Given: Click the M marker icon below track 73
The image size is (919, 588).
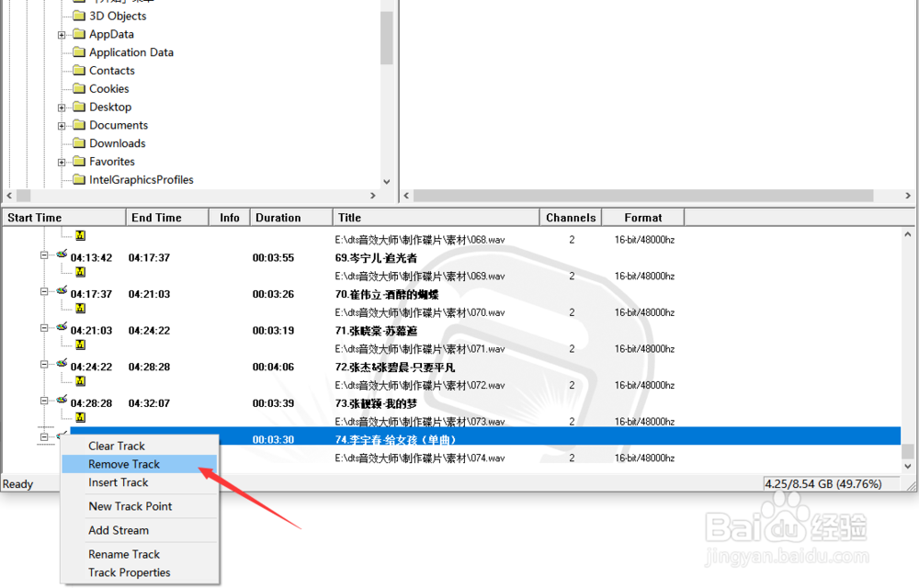Looking at the screenshot, I should (80, 416).
